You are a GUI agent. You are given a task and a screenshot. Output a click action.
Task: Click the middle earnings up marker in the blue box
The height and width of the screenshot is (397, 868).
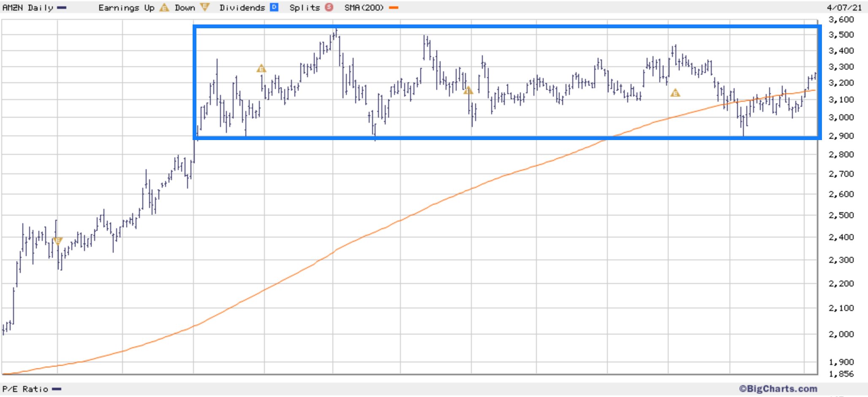point(468,90)
